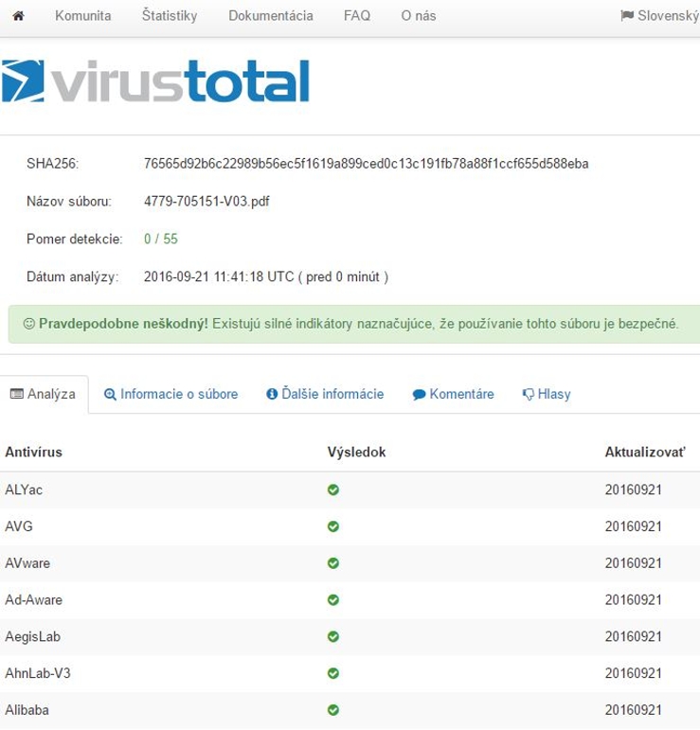The height and width of the screenshot is (730, 700).
Task: Click the AhnLab-V3 antivirus name
Action: [x=38, y=673]
